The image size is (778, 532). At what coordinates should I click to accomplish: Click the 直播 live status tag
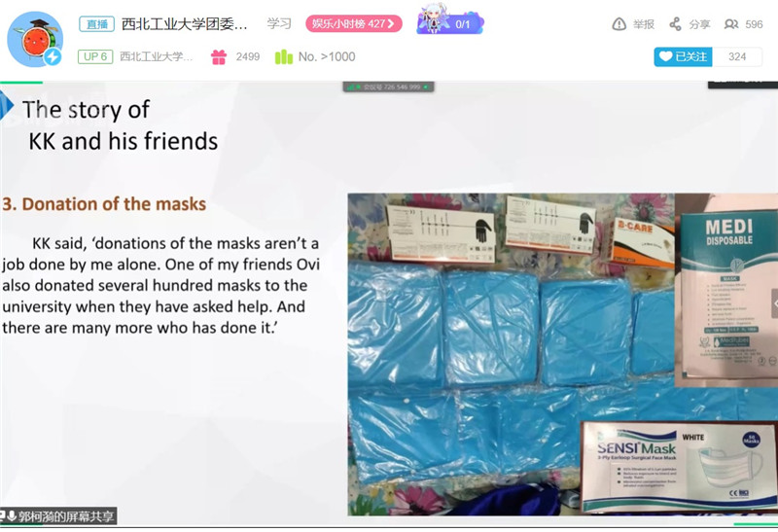click(96, 23)
